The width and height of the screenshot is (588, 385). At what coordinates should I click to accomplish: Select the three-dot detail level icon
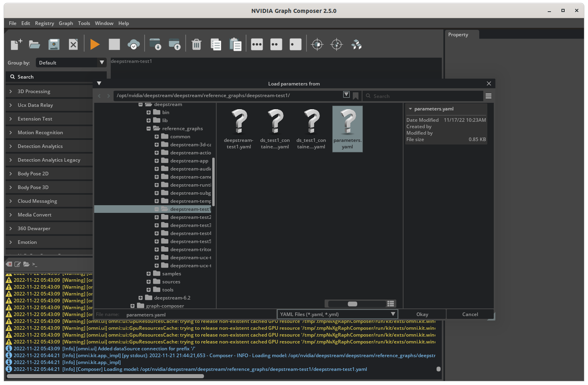(257, 44)
